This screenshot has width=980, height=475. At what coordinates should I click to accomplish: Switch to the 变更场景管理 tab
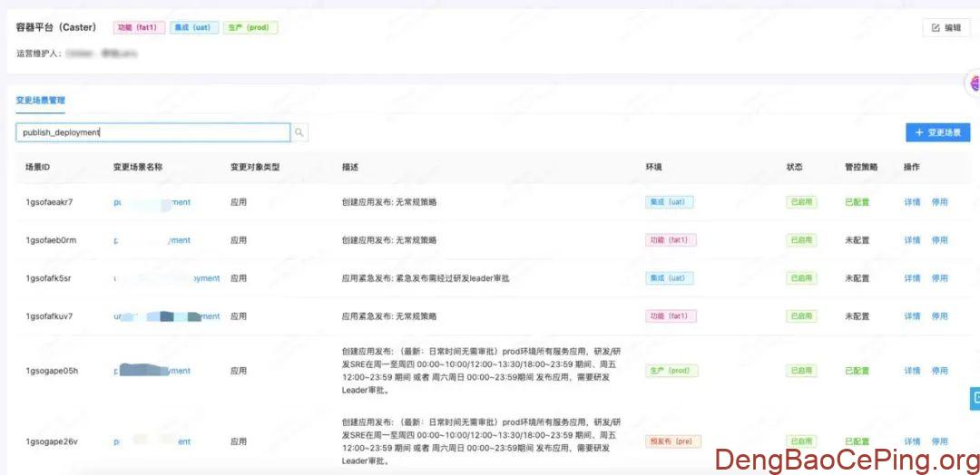(41, 100)
